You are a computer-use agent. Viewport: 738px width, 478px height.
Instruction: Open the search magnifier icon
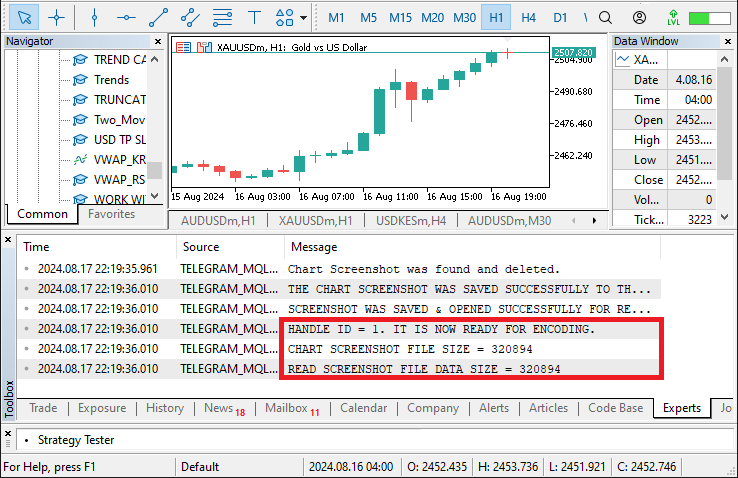606,18
